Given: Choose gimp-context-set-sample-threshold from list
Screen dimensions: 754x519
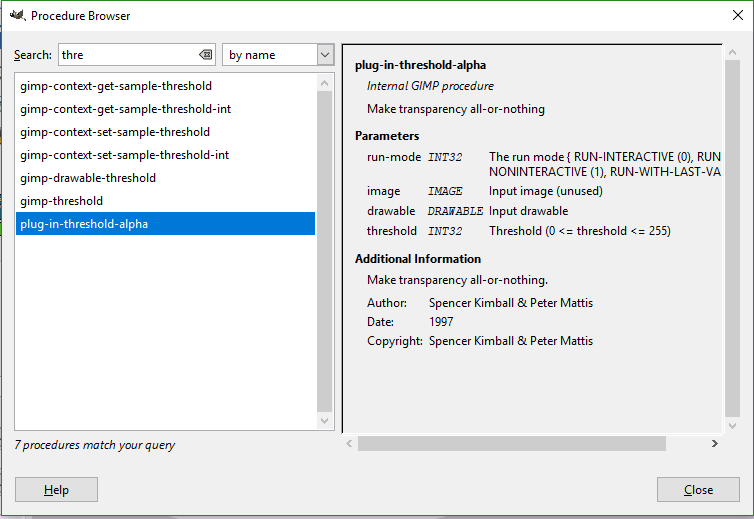Looking at the screenshot, I should point(115,132).
